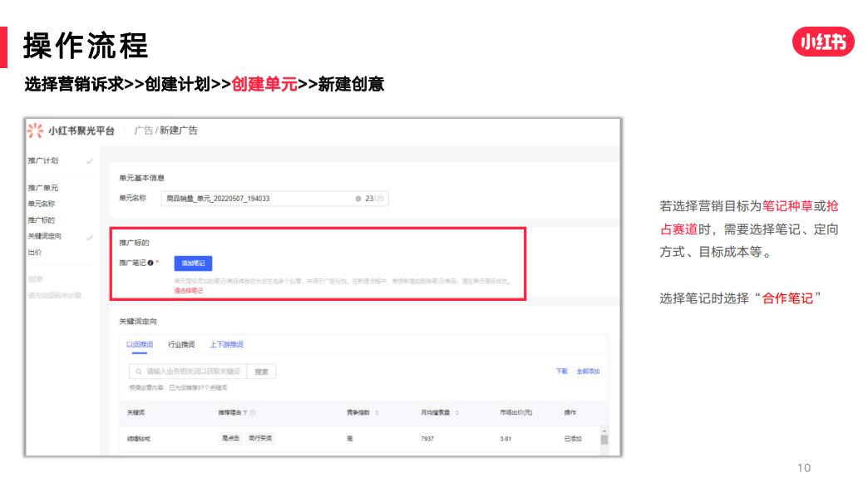
Task: Sort by 竞争指数 using its sort arrows
Action: click(377, 412)
